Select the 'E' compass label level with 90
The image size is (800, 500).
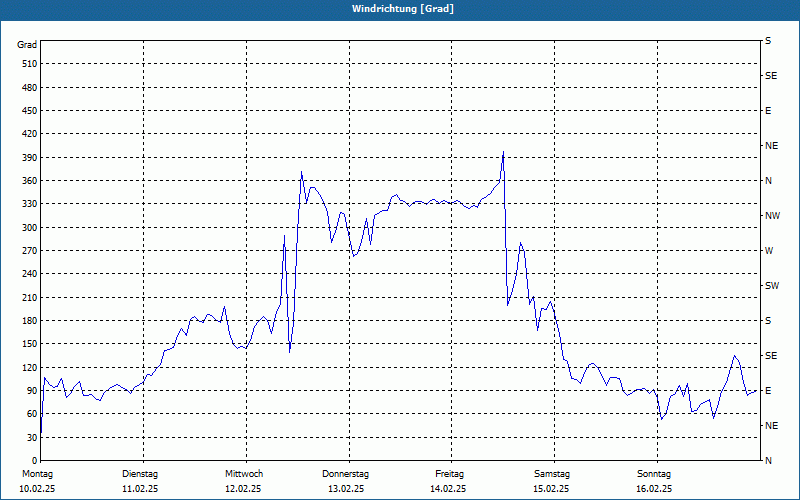(768, 391)
